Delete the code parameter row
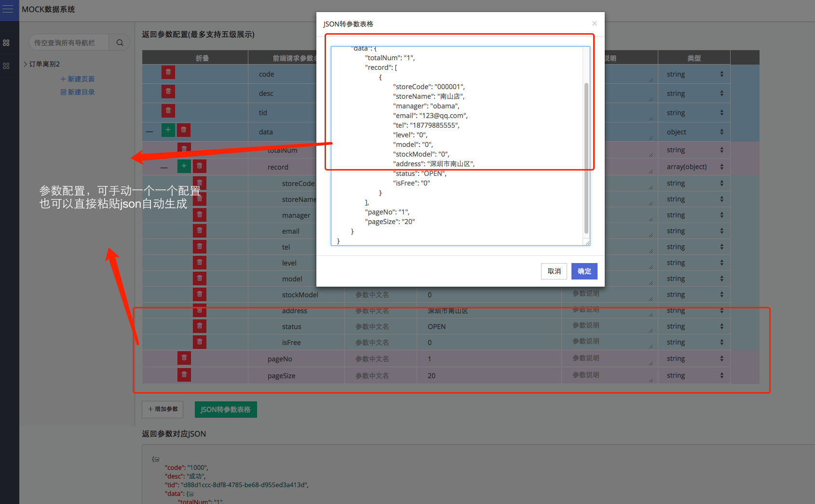 point(168,72)
